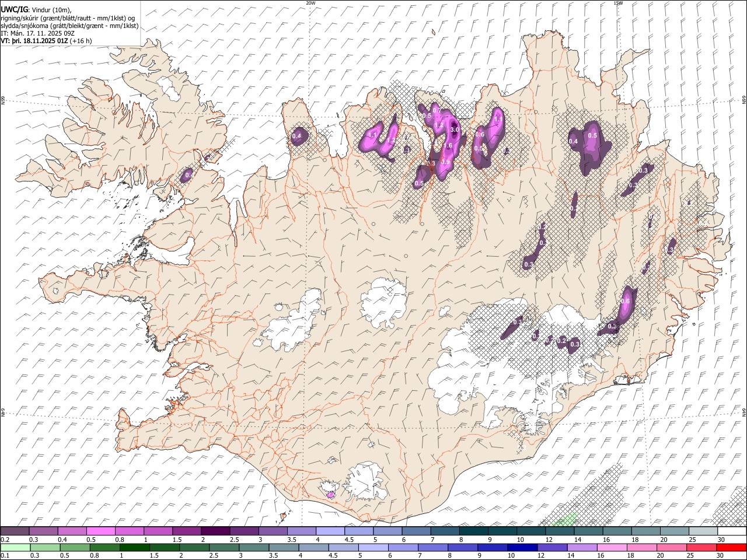Pick the pale grey 25 swatch, snow scale

[x=703, y=531]
